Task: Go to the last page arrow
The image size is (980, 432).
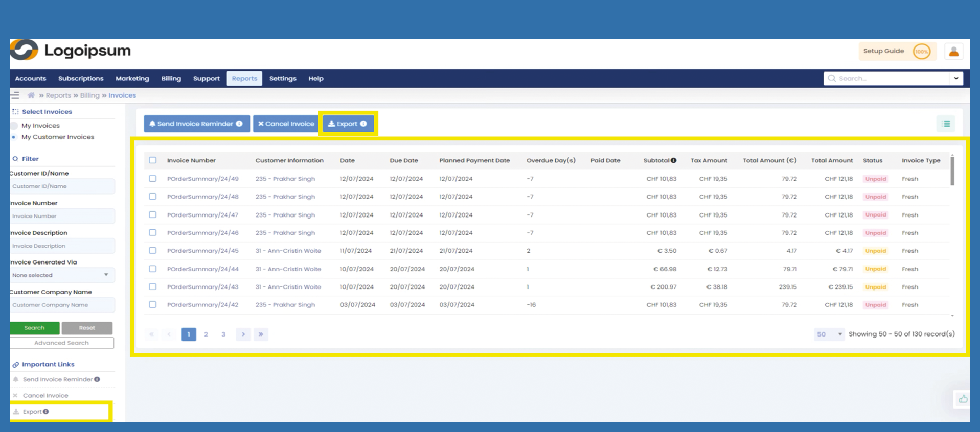Action: pyautogui.click(x=261, y=334)
